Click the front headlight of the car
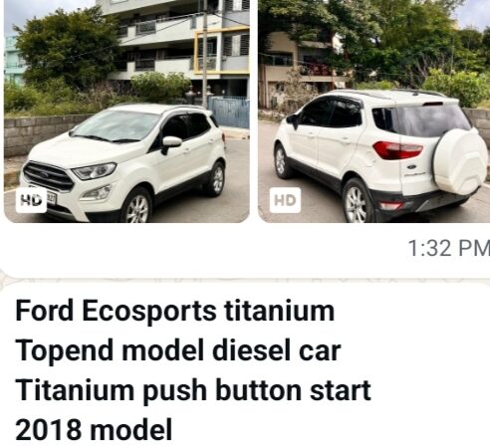The image size is (490, 448). (x=95, y=171)
